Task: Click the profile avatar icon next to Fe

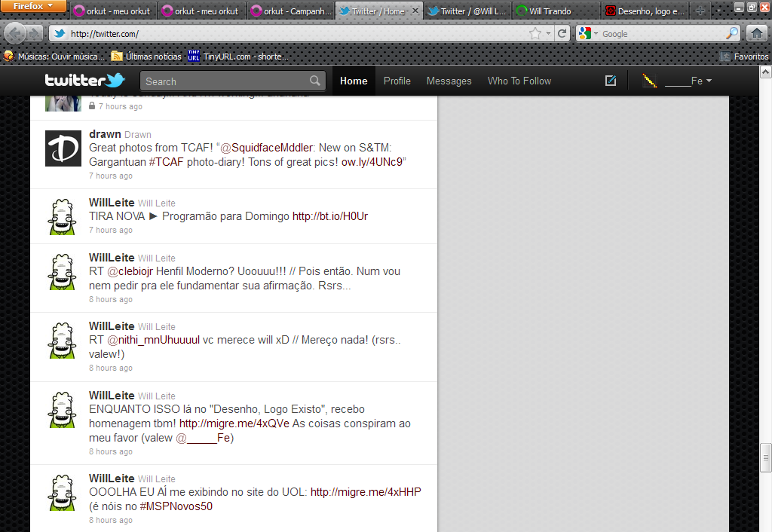Action: 650,80
